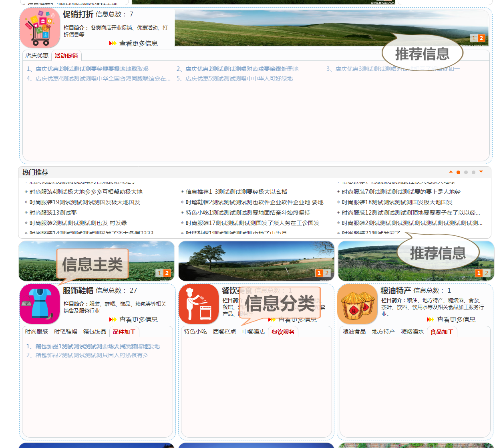Select third page dot in 热门推荐
Screen dimensions: 503x448
pos(473,173)
